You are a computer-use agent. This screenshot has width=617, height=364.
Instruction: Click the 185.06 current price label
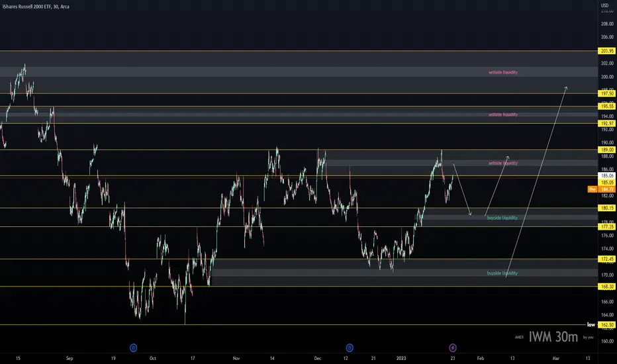pyautogui.click(x=607, y=175)
